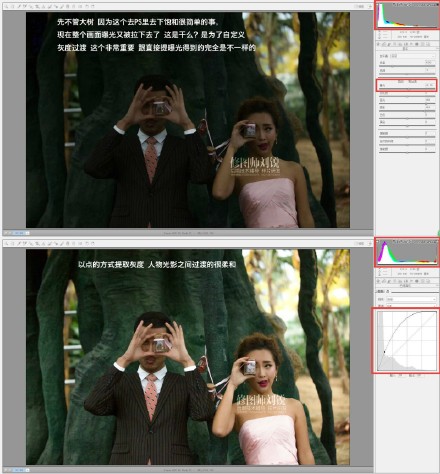Viewport: 440px width, 474px height.
Task: Click the Exposure slider track in the Basic panel
Action: point(407,89)
